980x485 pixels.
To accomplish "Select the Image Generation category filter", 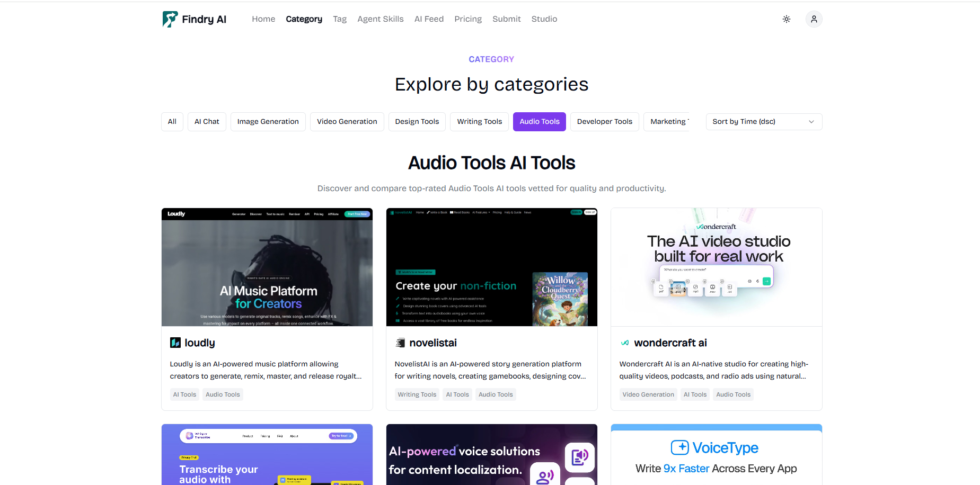I will tap(268, 122).
